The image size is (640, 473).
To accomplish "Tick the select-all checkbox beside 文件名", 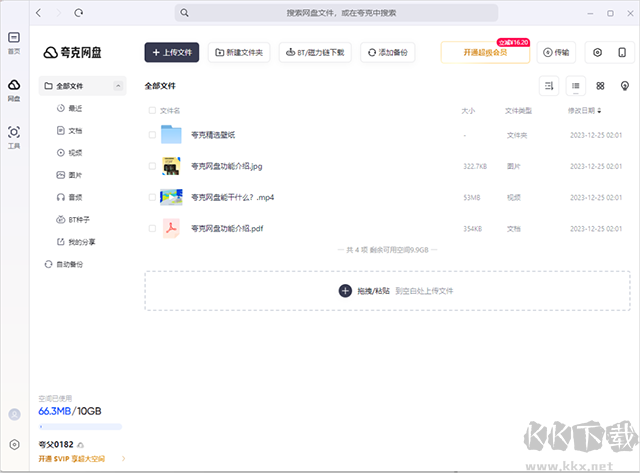I will pyautogui.click(x=152, y=110).
